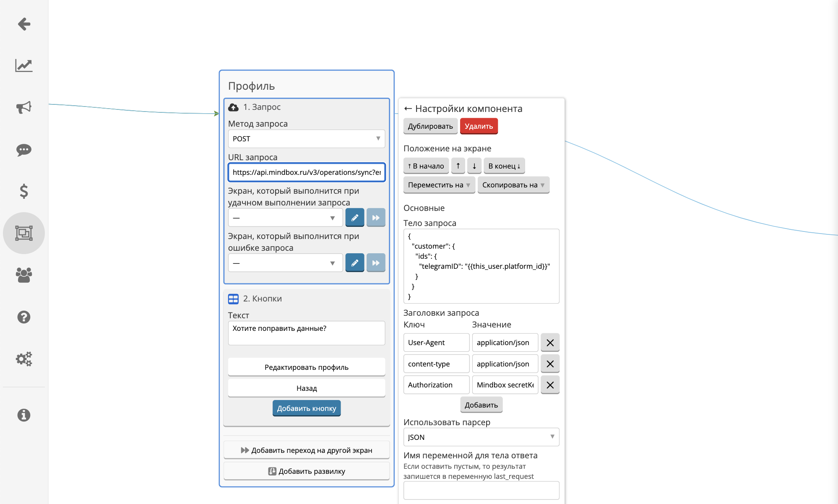Viewport: 838px width, 504px height.
Task: Click the analytics chart icon in sidebar
Action: tap(24, 66)
